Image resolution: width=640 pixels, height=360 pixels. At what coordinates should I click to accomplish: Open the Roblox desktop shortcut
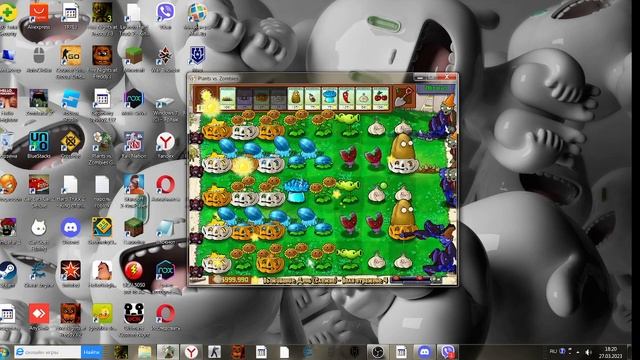(70, 104)
